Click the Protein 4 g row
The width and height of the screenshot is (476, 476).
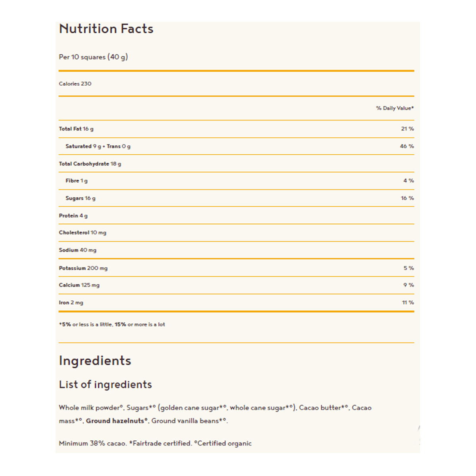(73, 216)
